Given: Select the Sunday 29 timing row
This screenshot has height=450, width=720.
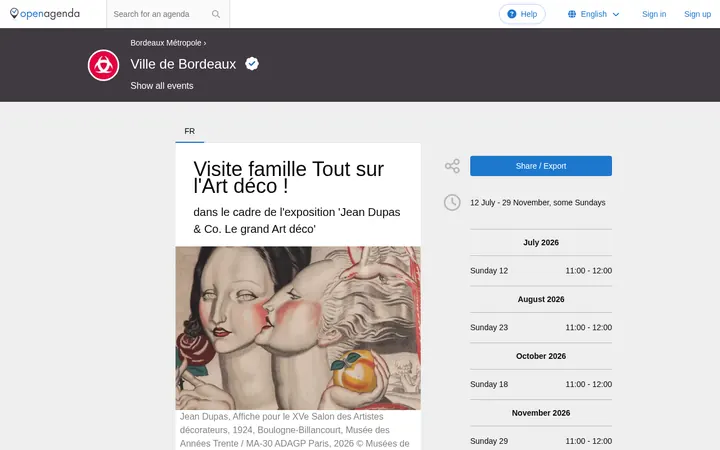Looking at the screenshot, I should point(540,441).
